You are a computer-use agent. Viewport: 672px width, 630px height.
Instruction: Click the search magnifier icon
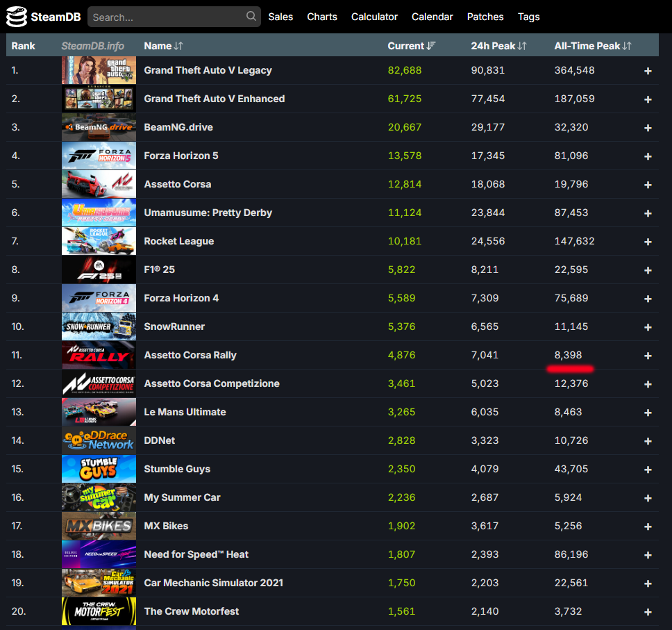251,16
